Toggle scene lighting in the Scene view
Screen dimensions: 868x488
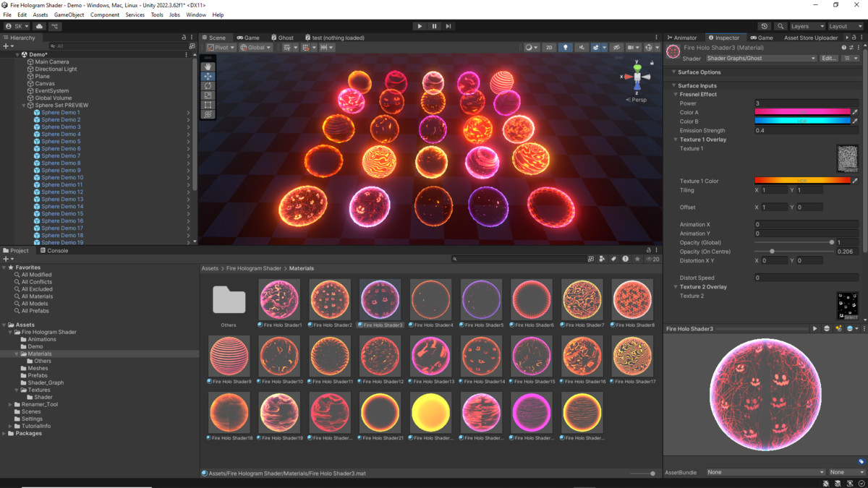566,47
